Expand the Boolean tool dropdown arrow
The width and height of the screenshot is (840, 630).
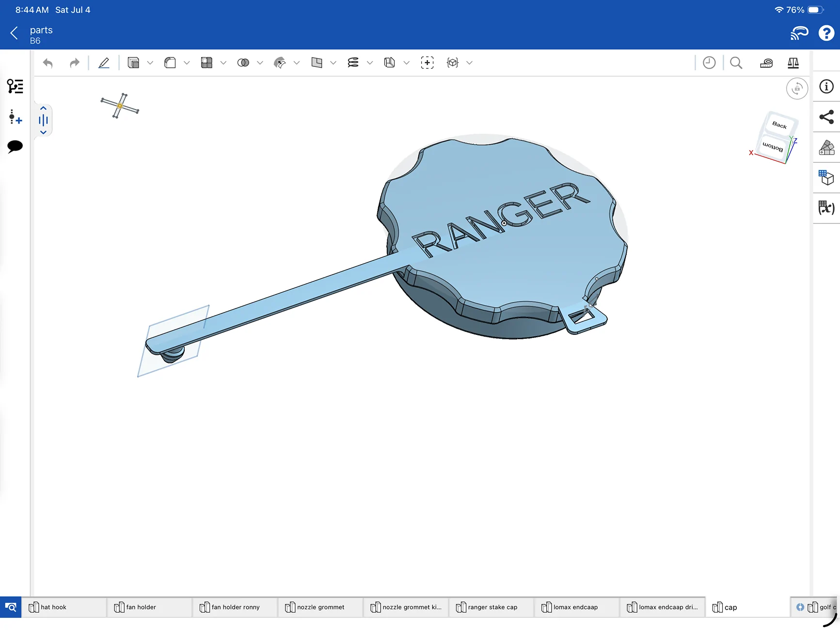point(260,63)
